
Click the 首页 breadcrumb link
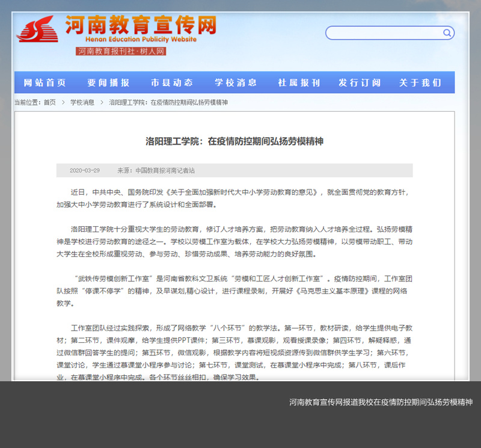[x=50, y=103]
